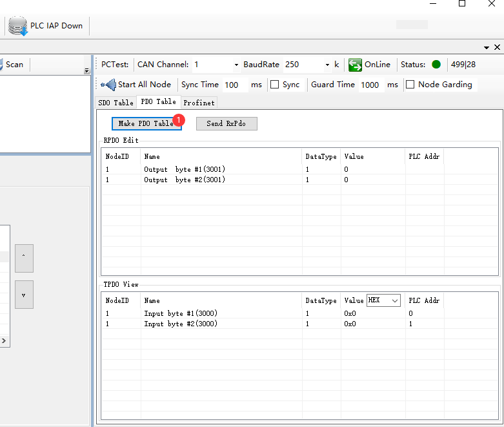Expand the CAN Channel dropdown

click(x=236, y=65)
